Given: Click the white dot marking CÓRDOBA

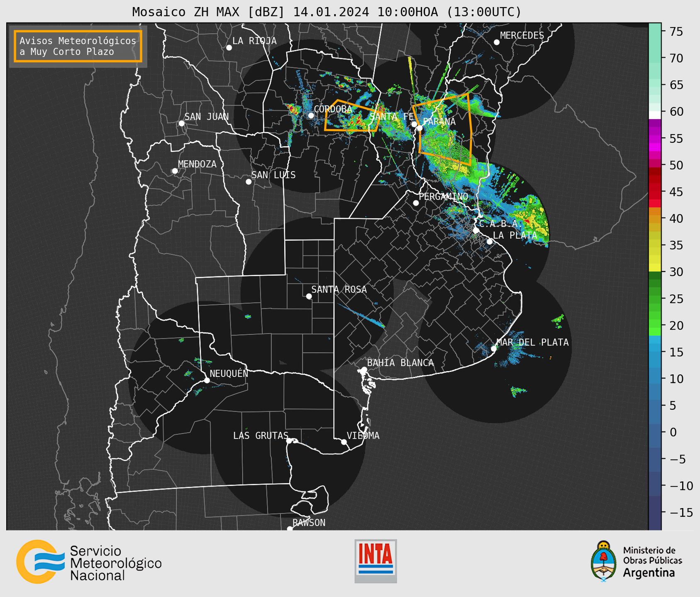Looking at the screenshot, I should (x=311, y=115).
